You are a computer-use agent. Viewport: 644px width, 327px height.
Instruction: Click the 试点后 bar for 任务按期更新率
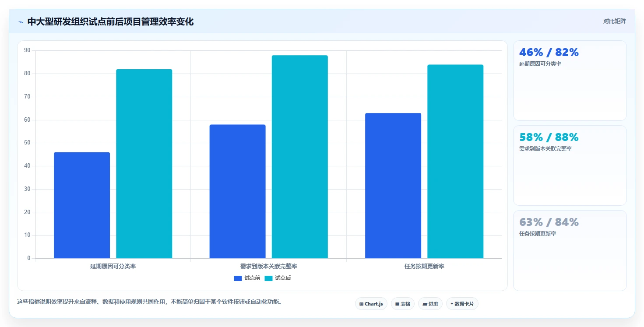455,162
